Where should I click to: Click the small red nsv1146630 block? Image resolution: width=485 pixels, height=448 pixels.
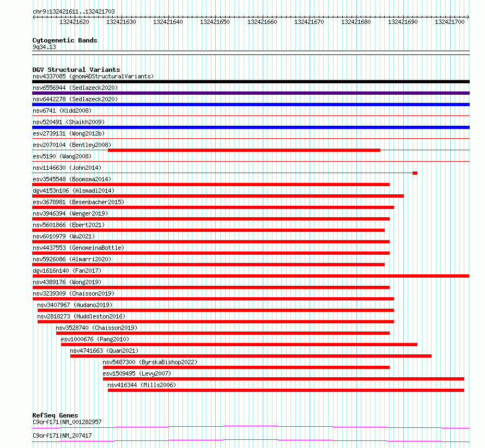(415, 173)
